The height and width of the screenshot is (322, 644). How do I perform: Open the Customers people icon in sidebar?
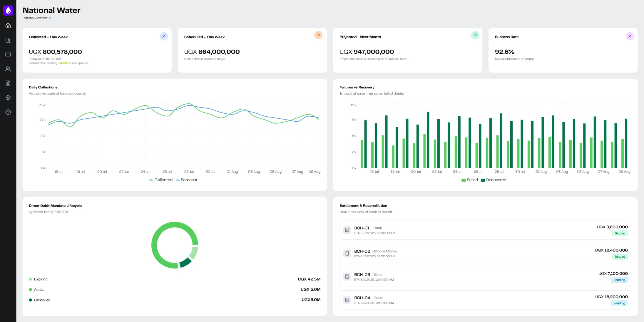[x=8, y=69]
